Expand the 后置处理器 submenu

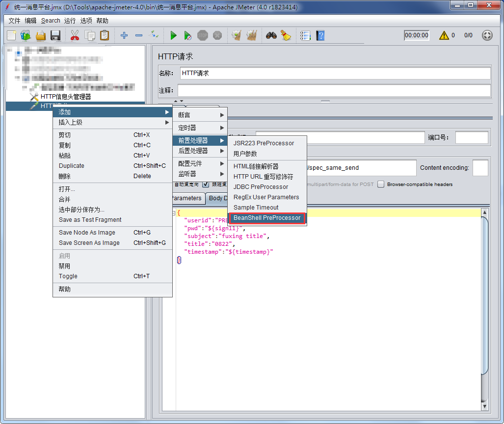tap(200, 151)
